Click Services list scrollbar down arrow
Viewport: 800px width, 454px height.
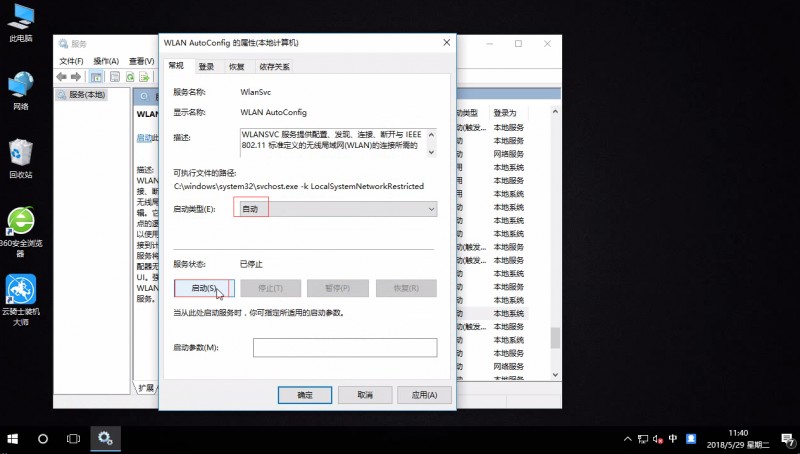[555, 375]
